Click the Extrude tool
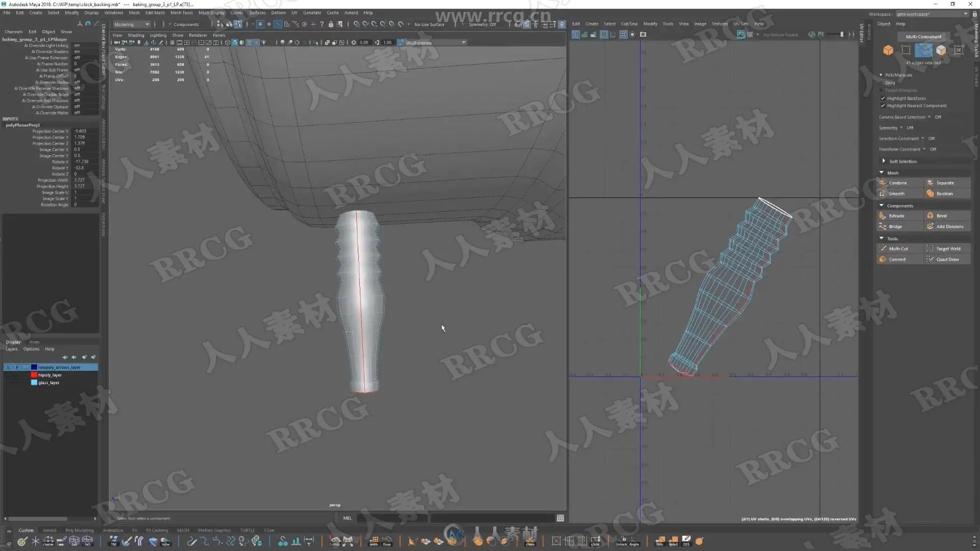This screenshot has height=551, width=980. (896, 216)
